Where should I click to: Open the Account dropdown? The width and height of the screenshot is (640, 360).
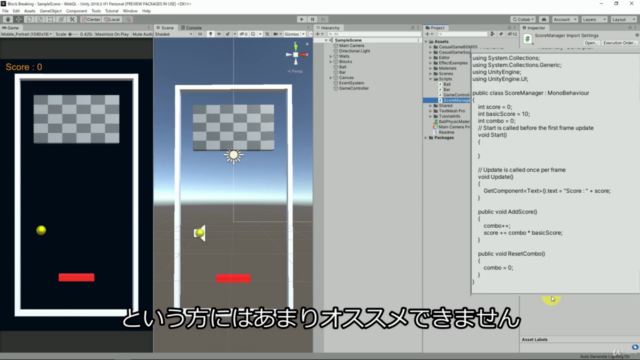[564, 19]
